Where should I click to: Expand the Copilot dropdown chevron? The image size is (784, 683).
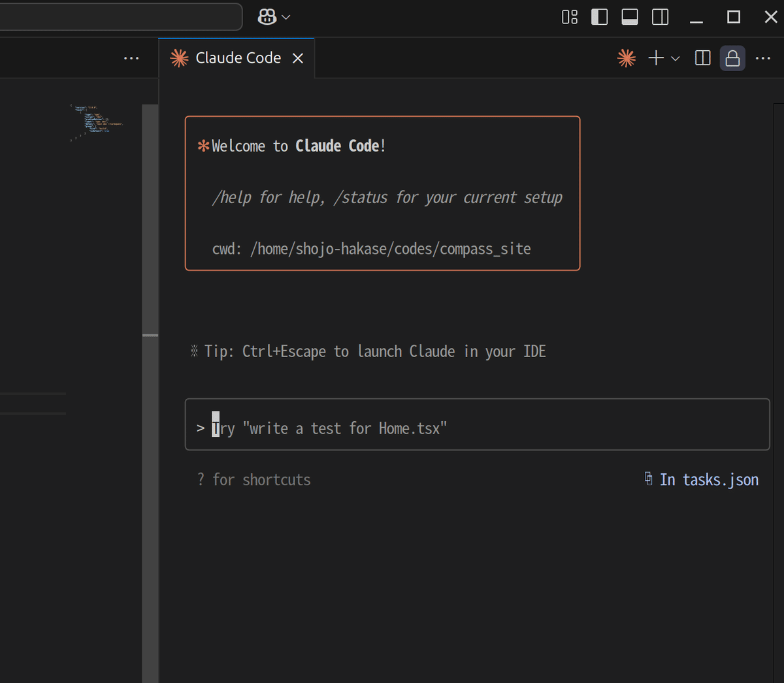pos(286,17)
